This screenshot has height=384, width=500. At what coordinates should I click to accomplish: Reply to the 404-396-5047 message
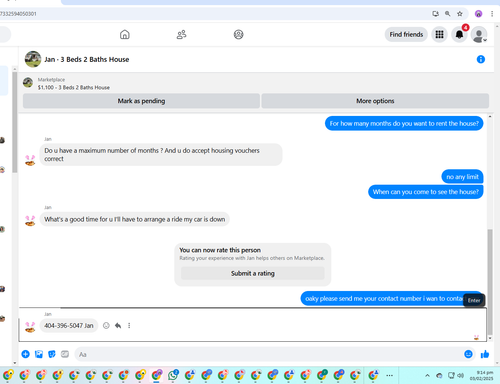(118, 326)
